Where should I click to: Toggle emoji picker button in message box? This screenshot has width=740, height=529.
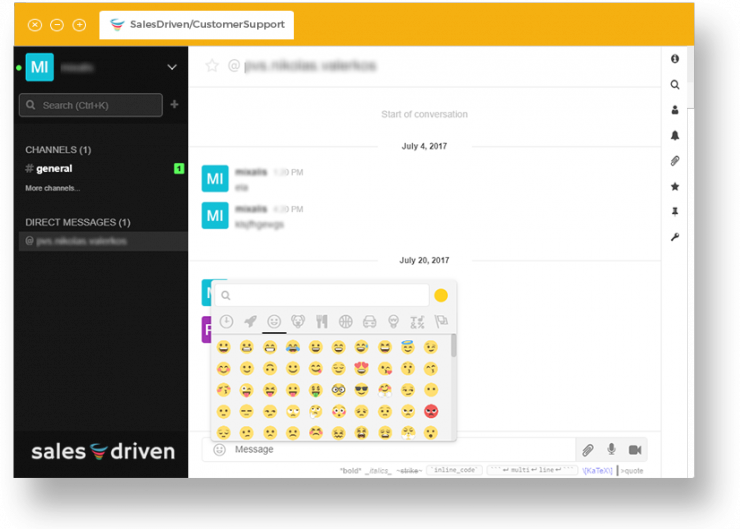pos(219,449)
